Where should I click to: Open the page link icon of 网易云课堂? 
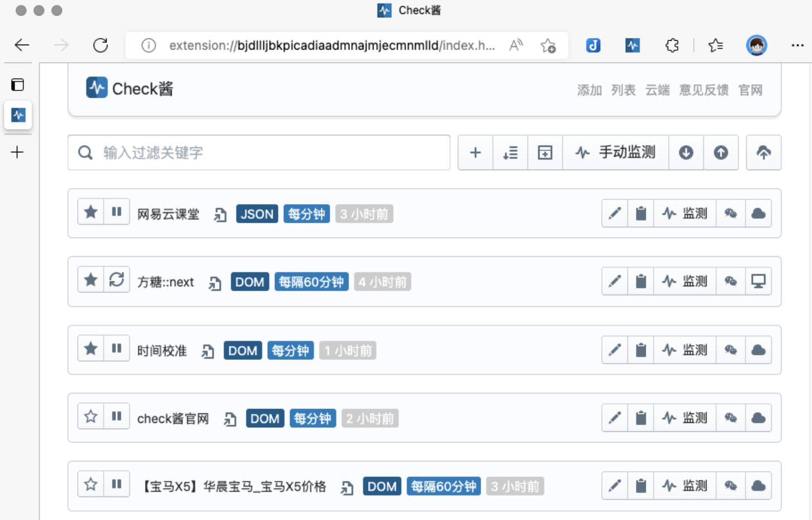pos(220,214)
